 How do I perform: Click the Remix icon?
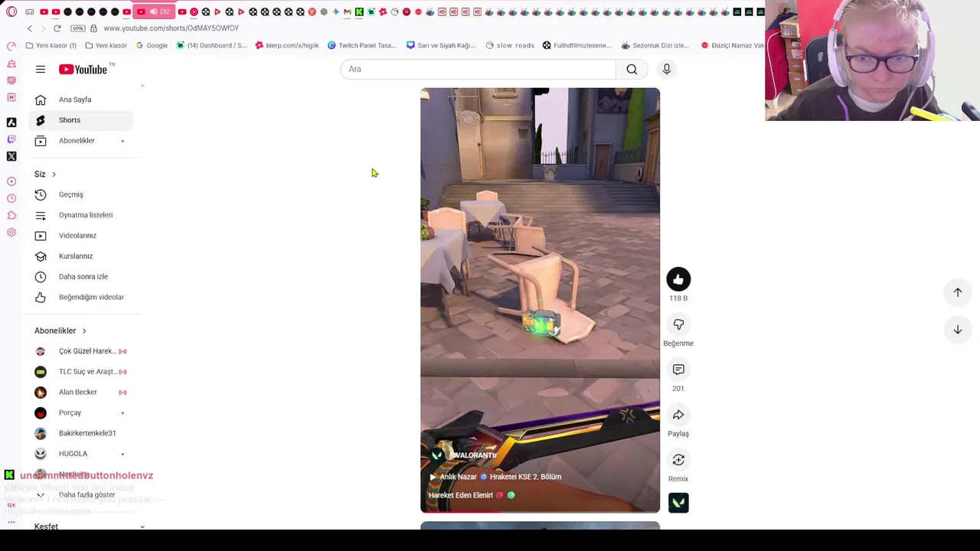point(678,460)
